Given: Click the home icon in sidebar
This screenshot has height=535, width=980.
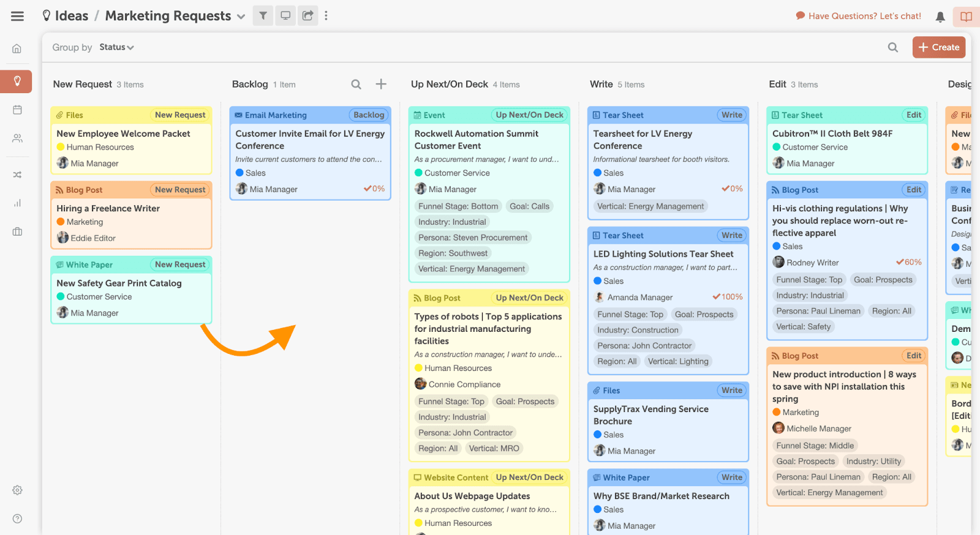Looking at the screenshot, I should 17,48.
